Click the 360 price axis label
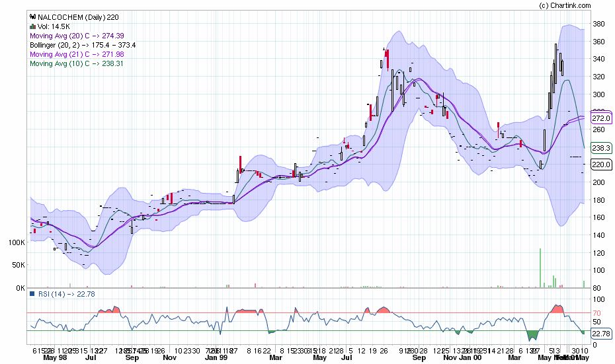The height and width of the screenshot is (364, 615). [x=598, y=41]
